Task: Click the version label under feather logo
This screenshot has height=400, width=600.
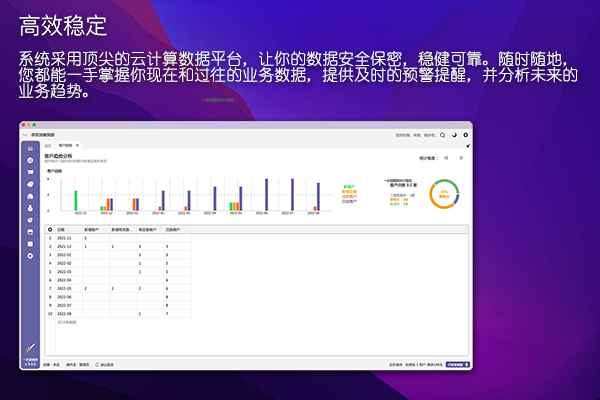Action: click(30, 364)
